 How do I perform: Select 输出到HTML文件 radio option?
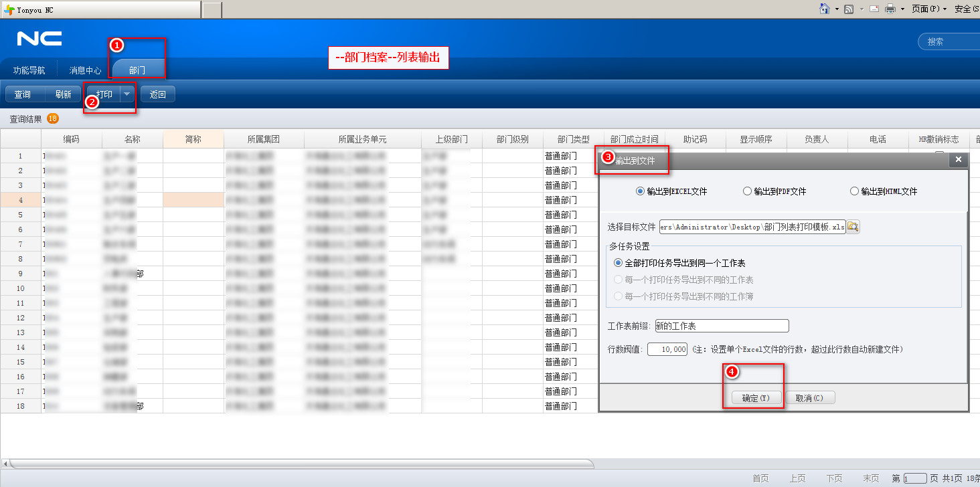tap(854, 191)
